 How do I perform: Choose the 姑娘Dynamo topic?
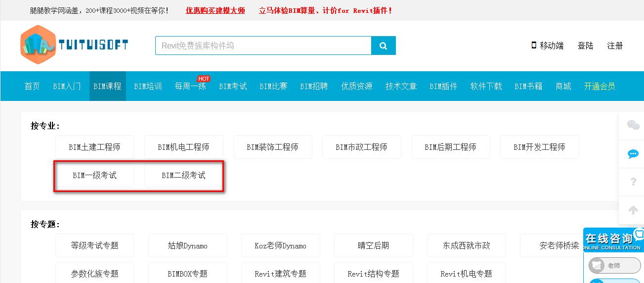tap(188, 245)
